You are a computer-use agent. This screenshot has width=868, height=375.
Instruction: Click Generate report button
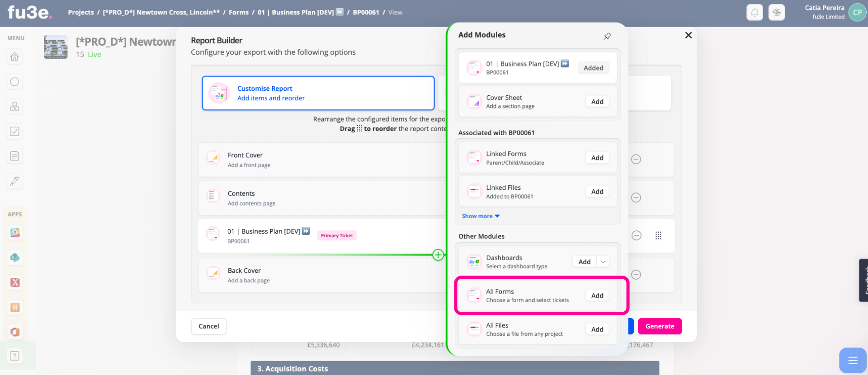point(660,326)
